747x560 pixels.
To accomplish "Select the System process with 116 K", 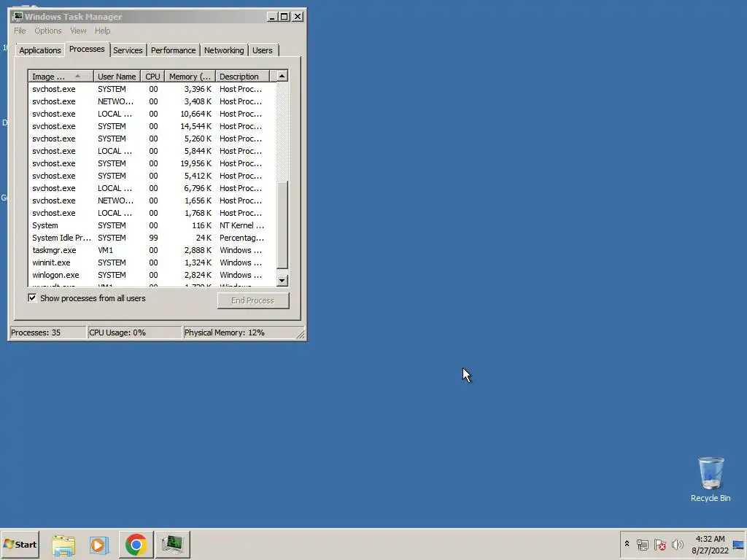I will coord(152,225).
